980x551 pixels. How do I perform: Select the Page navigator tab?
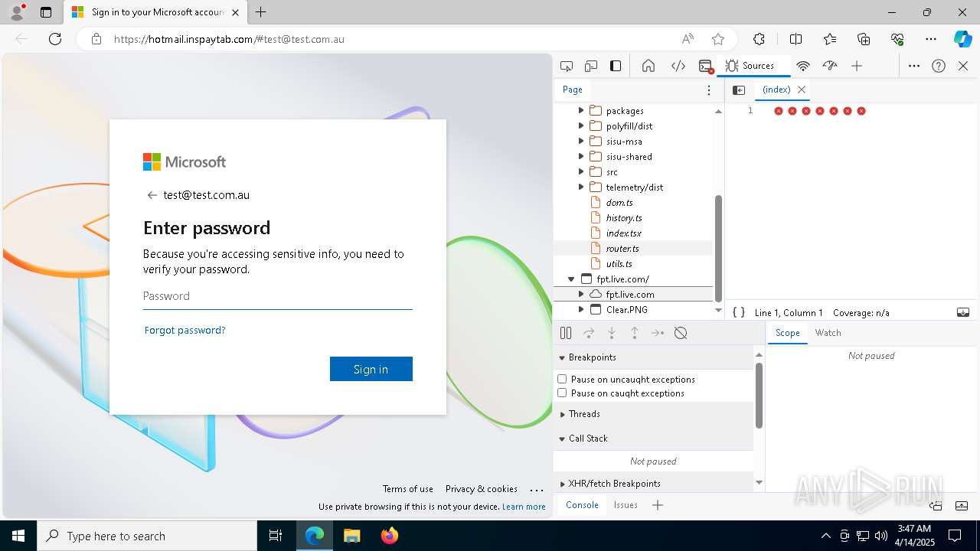pyautogui.click(x=573, y=90)
